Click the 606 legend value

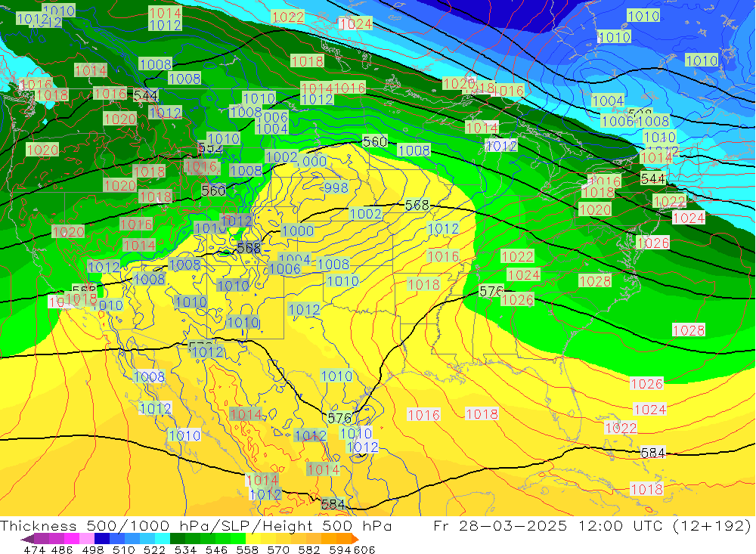click(364, 549)
